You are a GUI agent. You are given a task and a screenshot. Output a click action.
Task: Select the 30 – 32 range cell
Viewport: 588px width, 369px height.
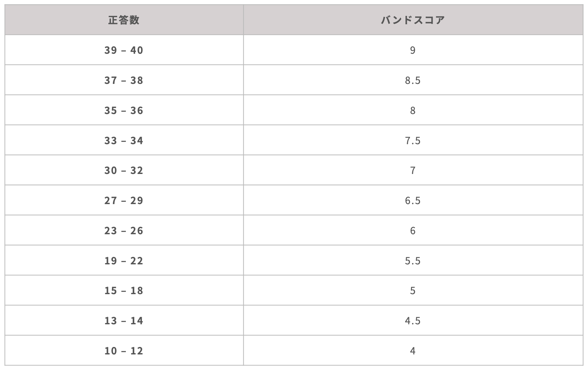(124, 170)
